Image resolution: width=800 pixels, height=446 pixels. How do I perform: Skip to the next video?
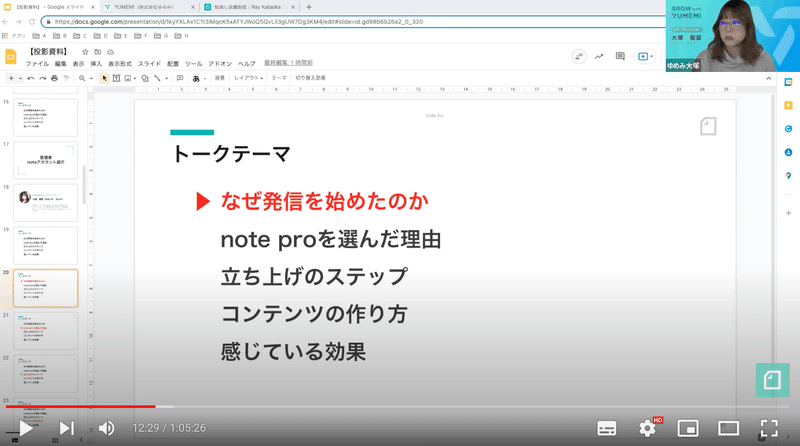point(67,428)
